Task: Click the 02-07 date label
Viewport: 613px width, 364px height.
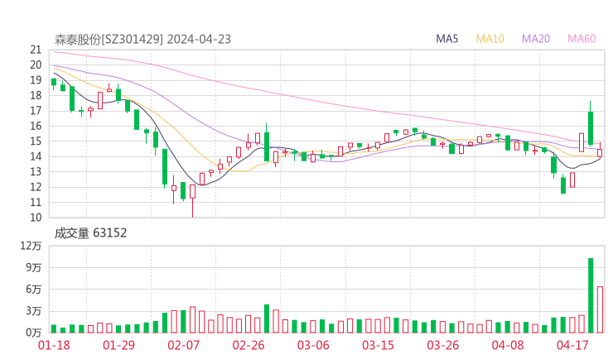Action: tap(183, 345)
